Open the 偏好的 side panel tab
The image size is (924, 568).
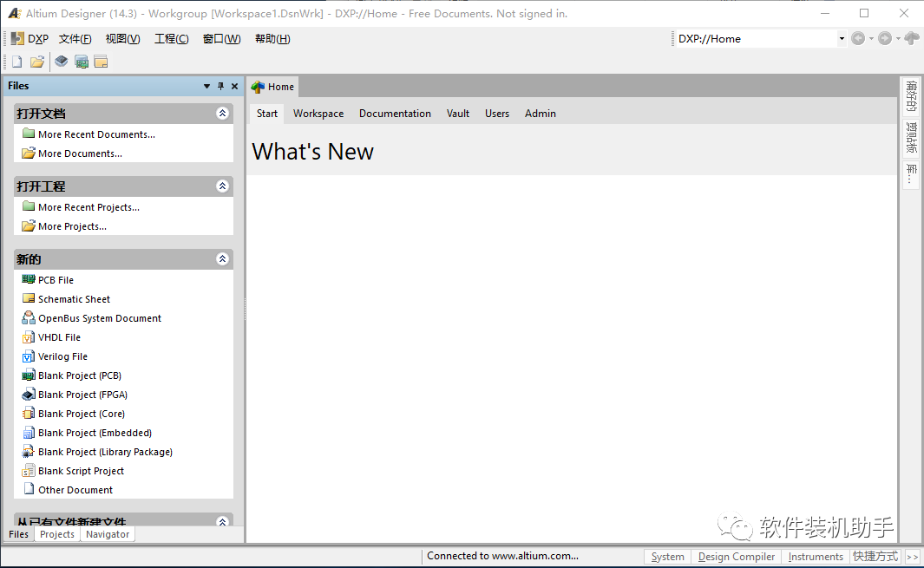click(911, 96)
